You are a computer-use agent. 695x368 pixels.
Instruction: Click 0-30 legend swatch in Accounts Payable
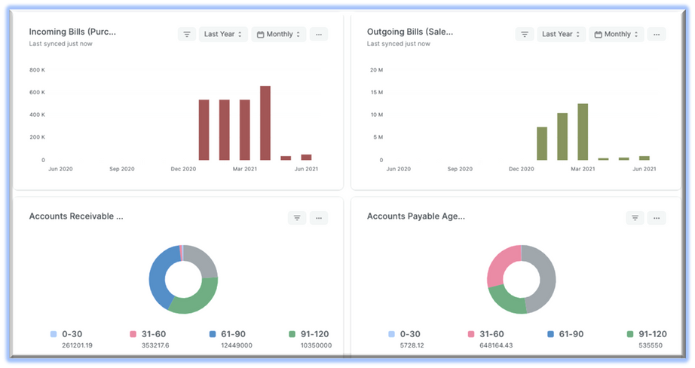391,334
